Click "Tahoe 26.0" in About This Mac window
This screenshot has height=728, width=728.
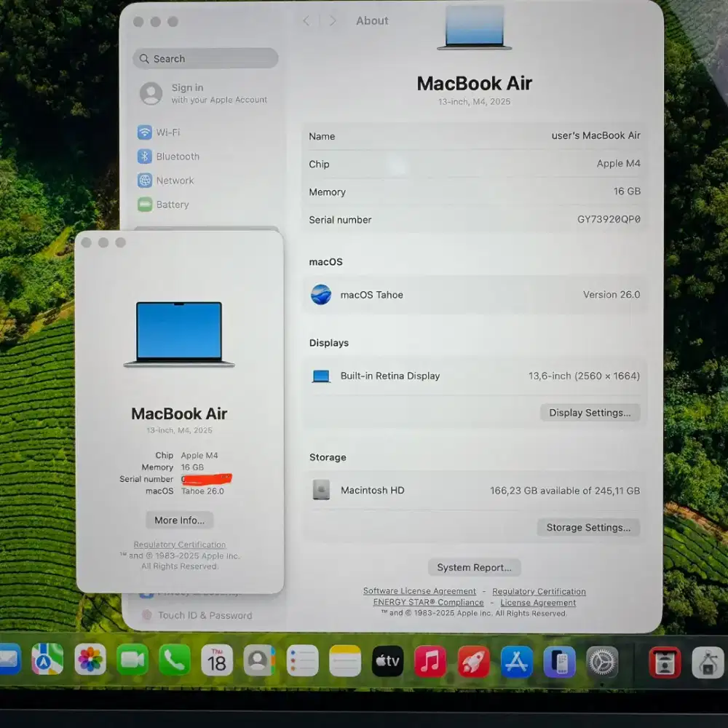(202, 491)
